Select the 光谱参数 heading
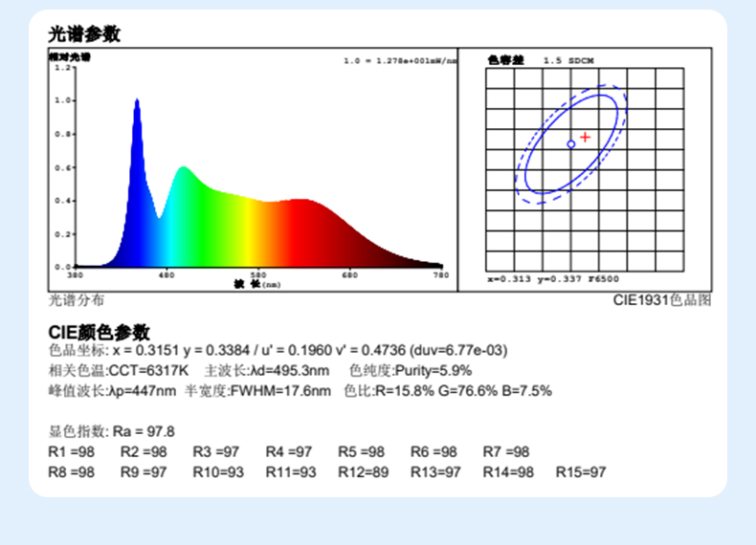 85,34
